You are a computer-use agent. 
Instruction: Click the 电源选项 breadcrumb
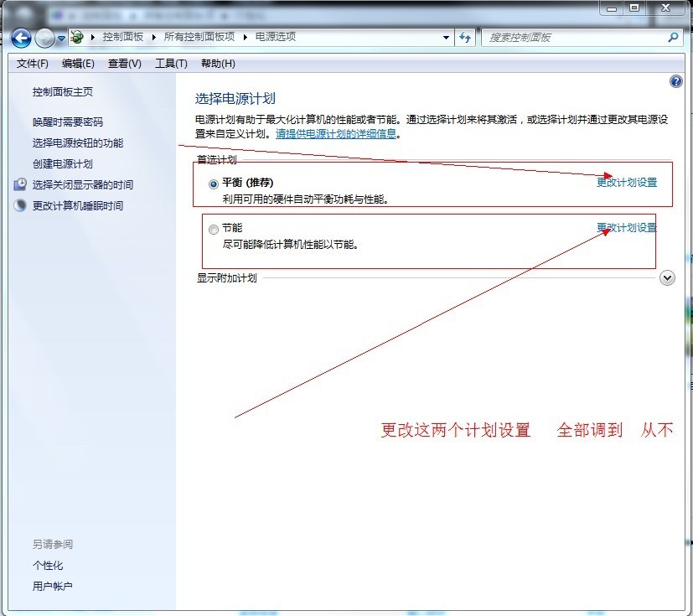276,37
